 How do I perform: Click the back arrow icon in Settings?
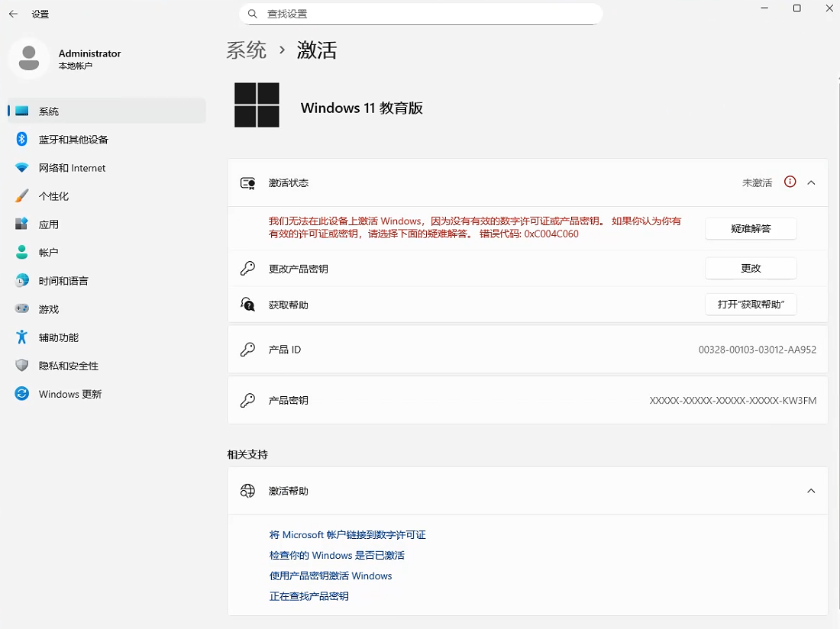(13, 14)
